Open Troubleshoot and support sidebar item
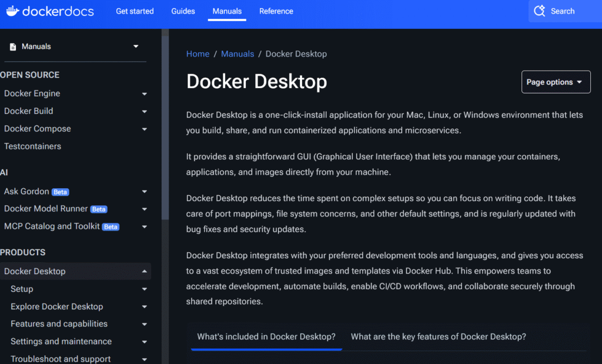 click(61, 359)
